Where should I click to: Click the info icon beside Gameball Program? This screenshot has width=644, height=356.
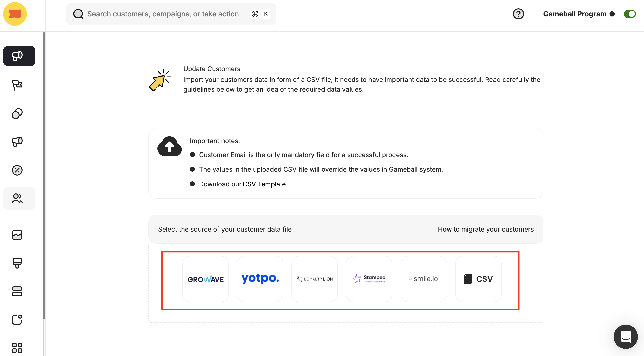click(x=612, y=14)
